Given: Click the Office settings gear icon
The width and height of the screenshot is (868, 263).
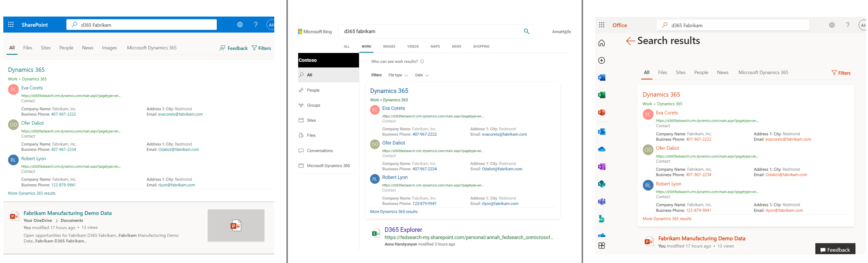Looking at the screenshot, I should point(832,25).
